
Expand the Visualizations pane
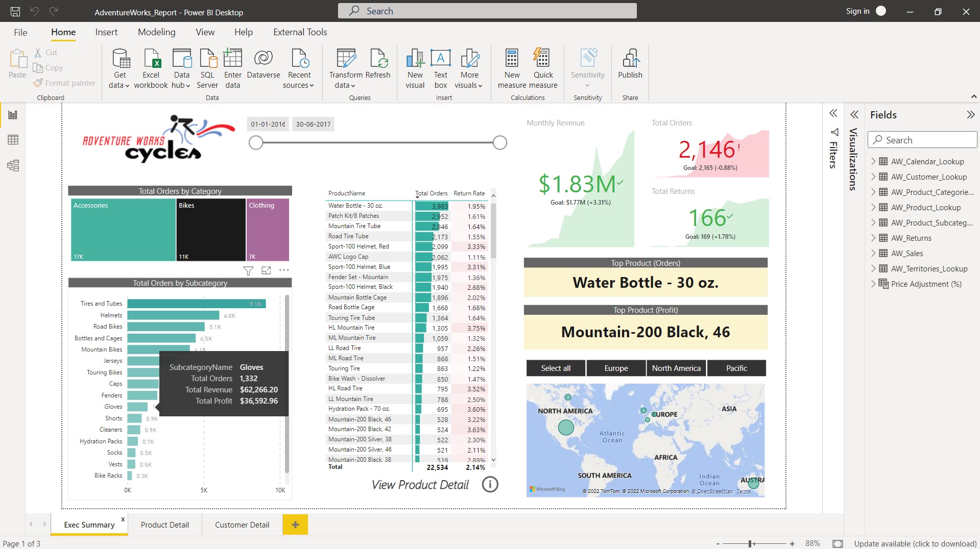pos(854,115)
